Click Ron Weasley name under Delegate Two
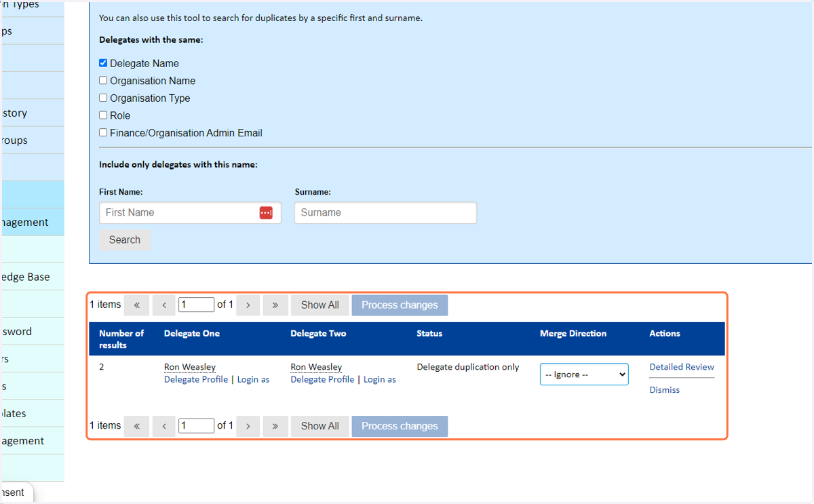This screenshot has height=504, width=814. 316,367
